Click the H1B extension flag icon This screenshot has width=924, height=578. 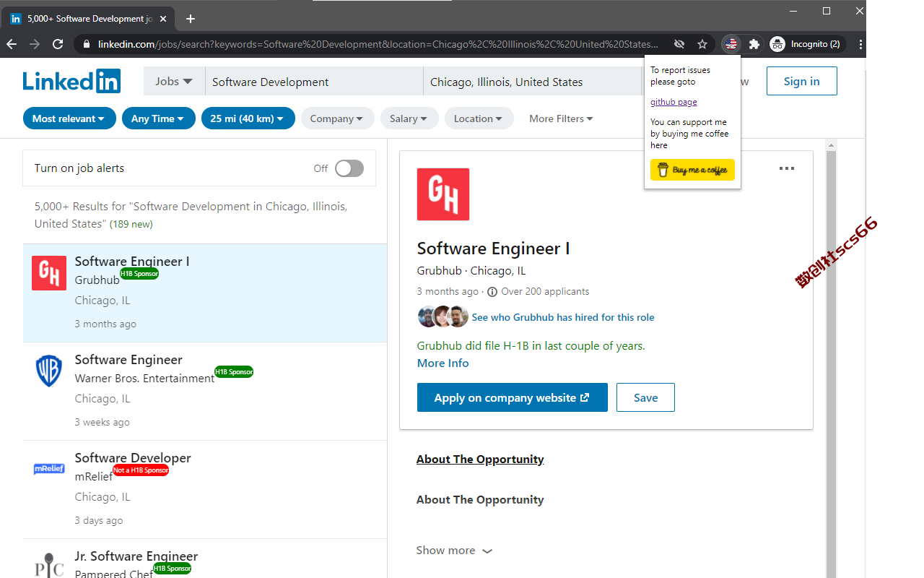pyautogui.click(x=731, y=44)
